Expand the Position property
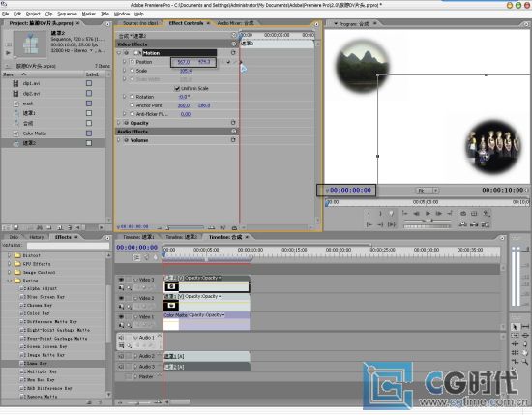532x415 pixels. (125, 62)
